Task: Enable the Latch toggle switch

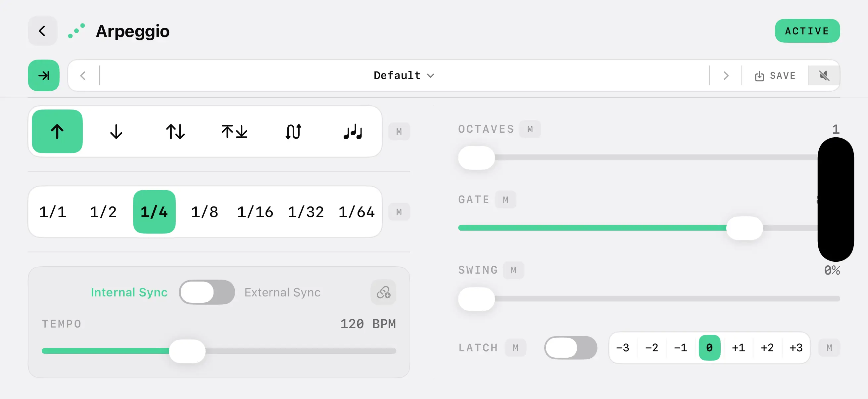Action: pyautogui.click(x=570, y=347)
